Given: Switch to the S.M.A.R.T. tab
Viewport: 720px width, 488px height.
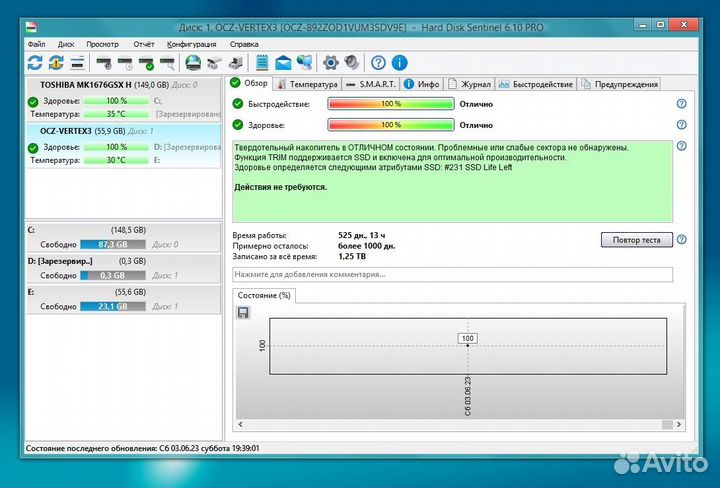Looking at the screenshot, I should tap(371, 84).
